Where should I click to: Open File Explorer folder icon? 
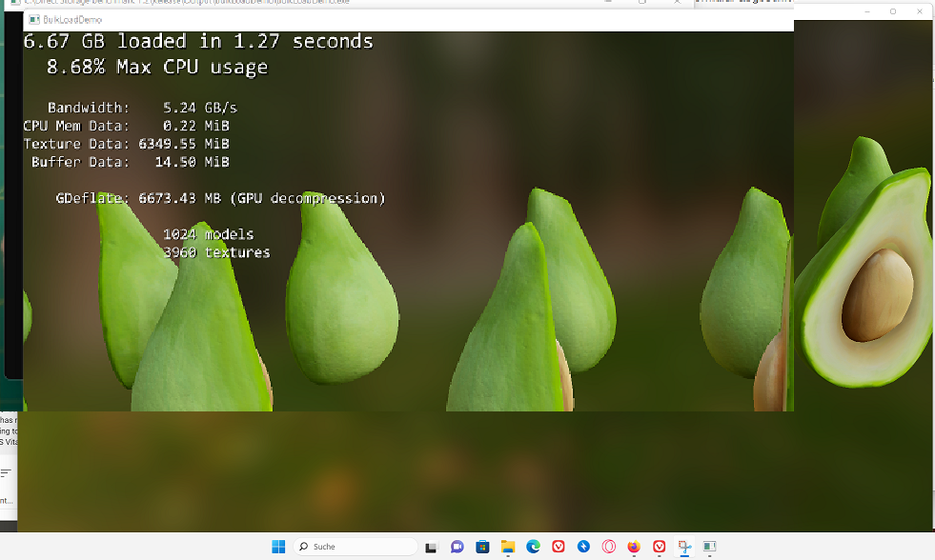508,547
